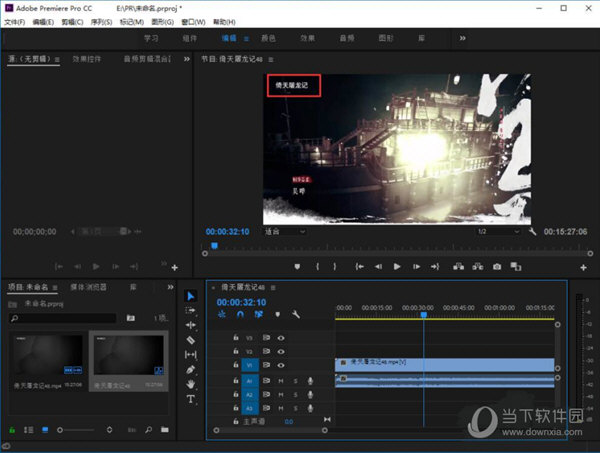600x453 pixels.
Task: Click the Project panel search field
Action: [x=62, y=318]
